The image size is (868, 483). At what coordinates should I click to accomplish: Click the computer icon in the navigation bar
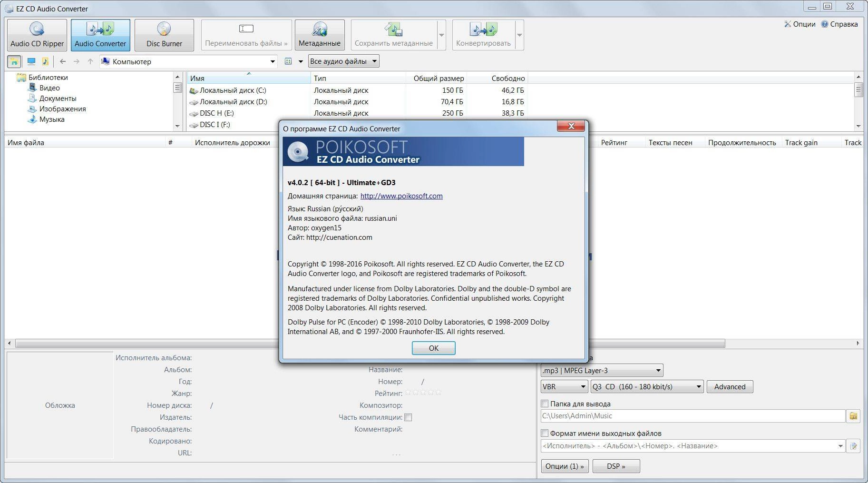[31, 61]
